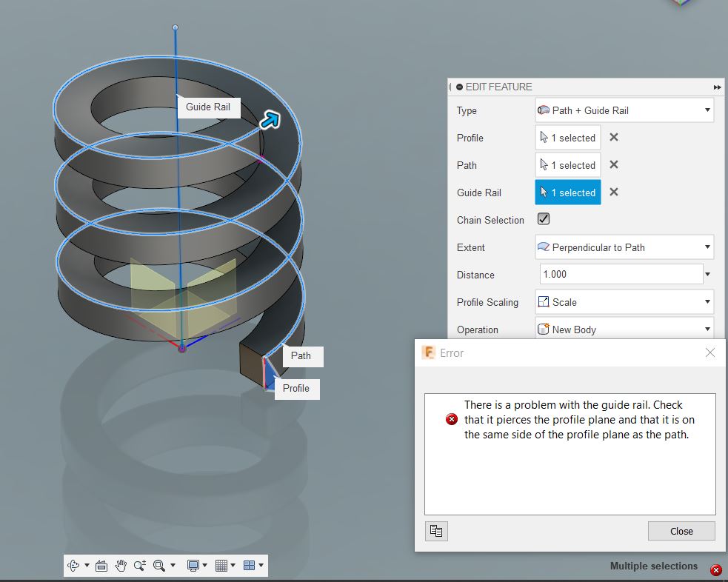
Task: Click the Look At icon
Action: click(101, 565)
